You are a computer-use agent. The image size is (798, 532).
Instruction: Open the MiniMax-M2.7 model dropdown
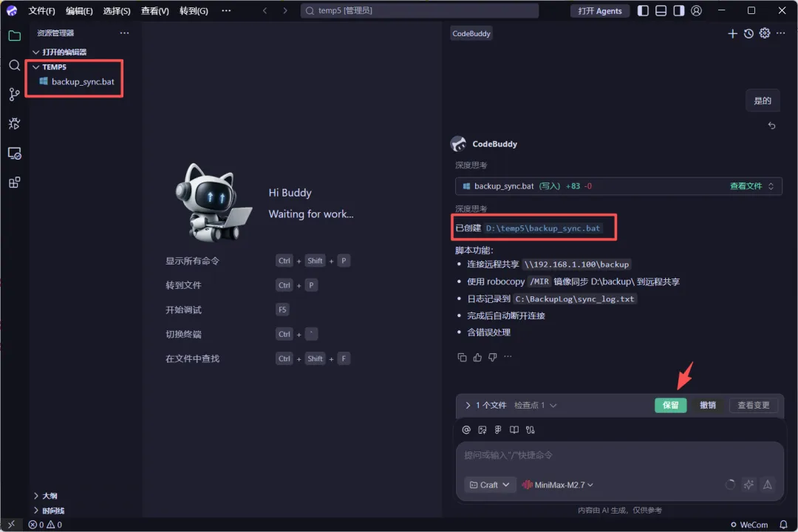[559, 485]
